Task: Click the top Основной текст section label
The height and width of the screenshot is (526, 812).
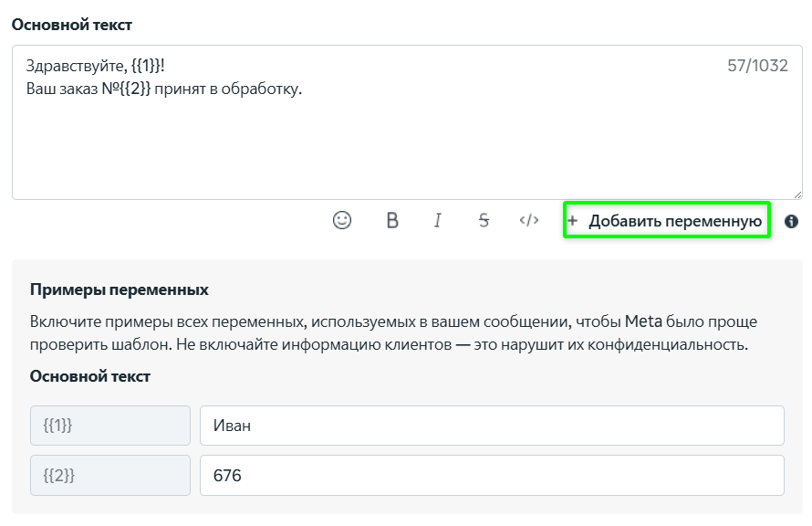Action: point(71,25)
